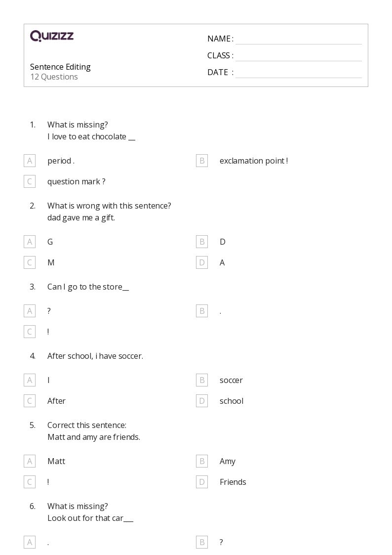Screen dimensions: 392x555
Task: Choose box B next to 'soccer'
Action: (x=202, y=380)
